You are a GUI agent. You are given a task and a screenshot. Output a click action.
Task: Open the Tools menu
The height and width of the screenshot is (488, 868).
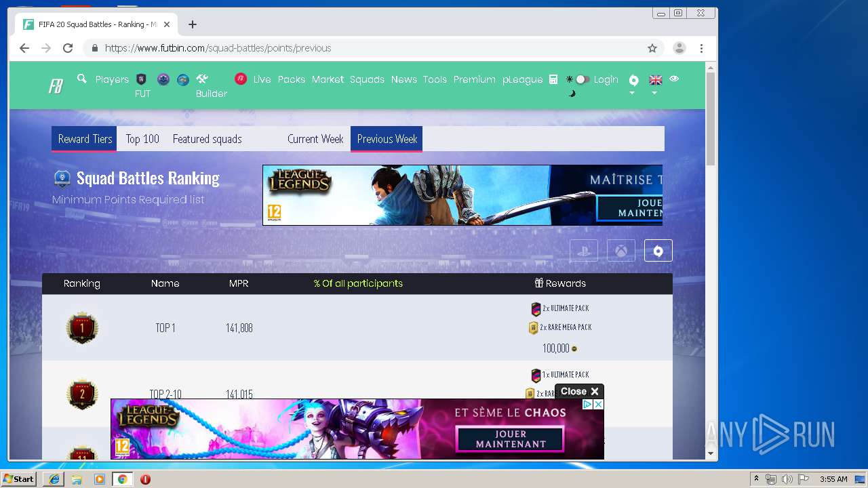(435, 79)
